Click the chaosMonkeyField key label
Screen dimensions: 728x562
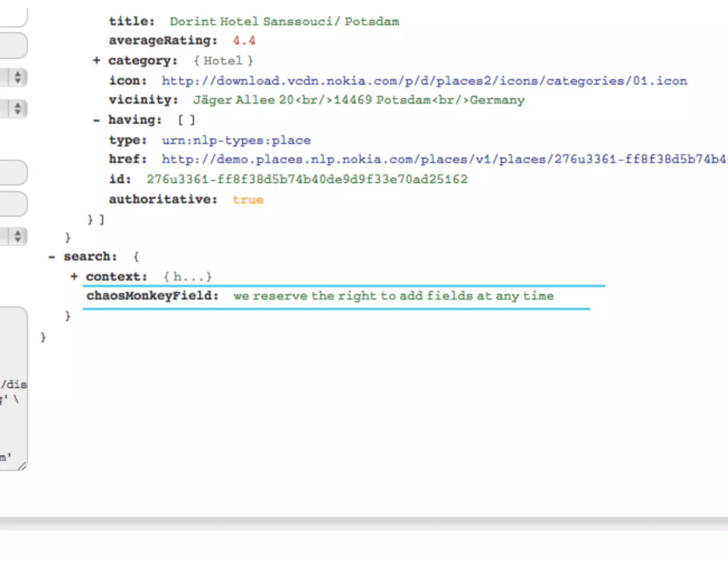coord(152,296)
